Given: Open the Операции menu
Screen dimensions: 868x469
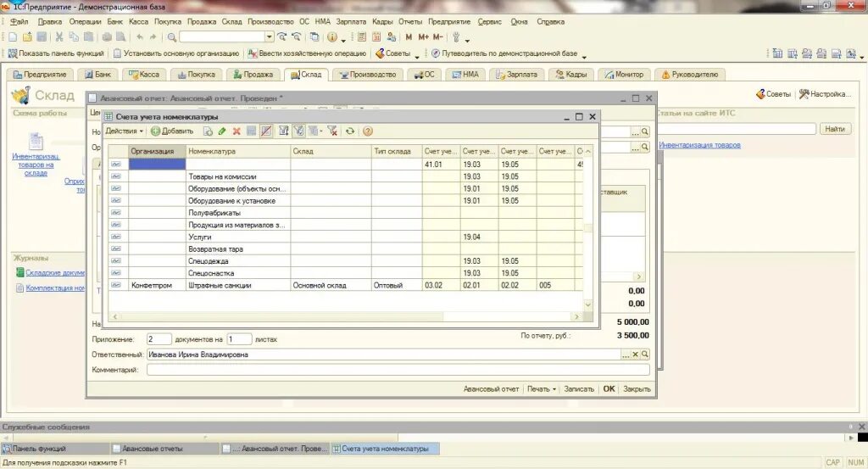Looking at the screenshot, I should (x=85, y=21).
